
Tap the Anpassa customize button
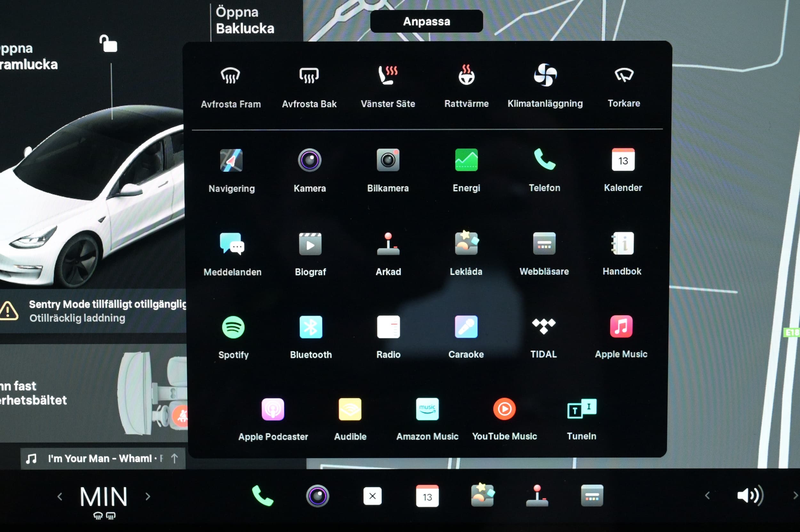427,21
